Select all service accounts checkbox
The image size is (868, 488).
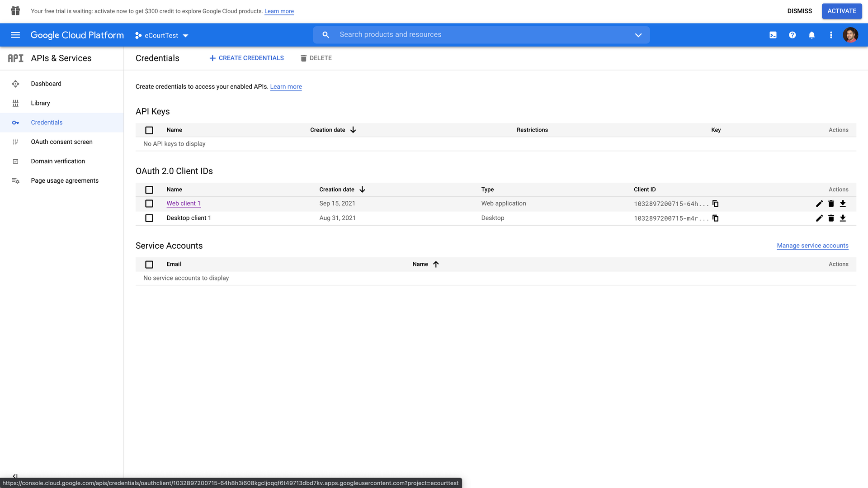pos(149,265)
